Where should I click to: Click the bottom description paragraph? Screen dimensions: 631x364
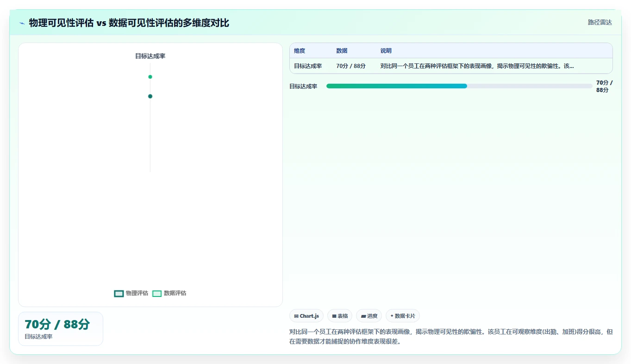pyautogui.click(x=451, y=337)
